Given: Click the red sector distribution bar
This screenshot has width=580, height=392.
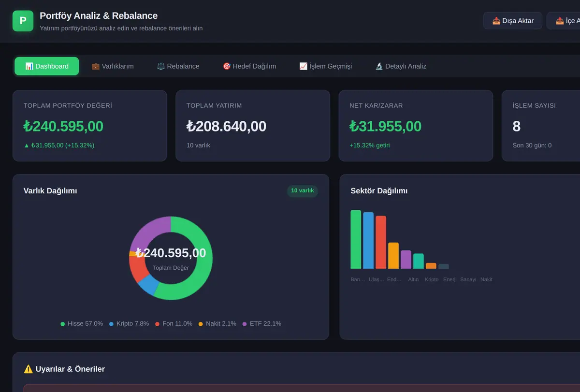Looking at the screenshot, I should [x=381, y=242].
